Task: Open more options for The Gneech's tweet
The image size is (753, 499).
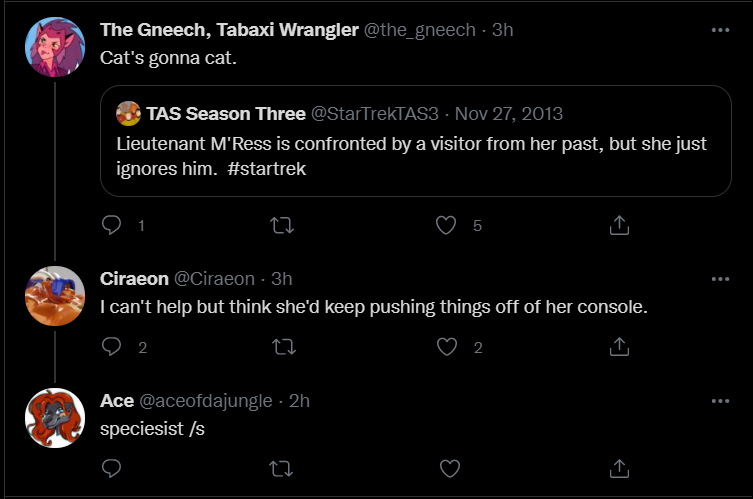Action: pyautogui.click(x=720, y=30)
